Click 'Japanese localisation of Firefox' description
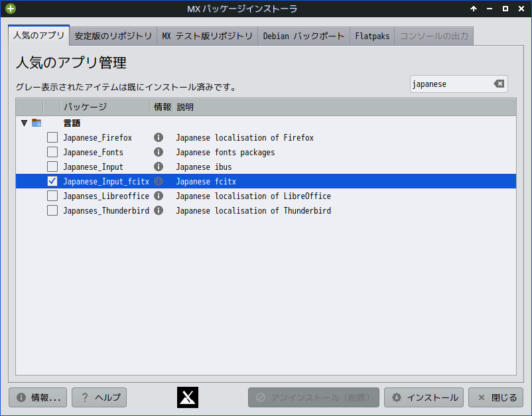Screen dimensions: 532x416 [245, 138]
